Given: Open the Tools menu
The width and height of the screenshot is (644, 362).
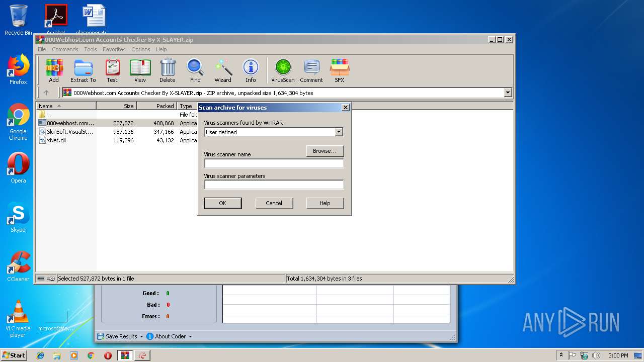Looking at the screenshot, I should (x=91, y=49).
